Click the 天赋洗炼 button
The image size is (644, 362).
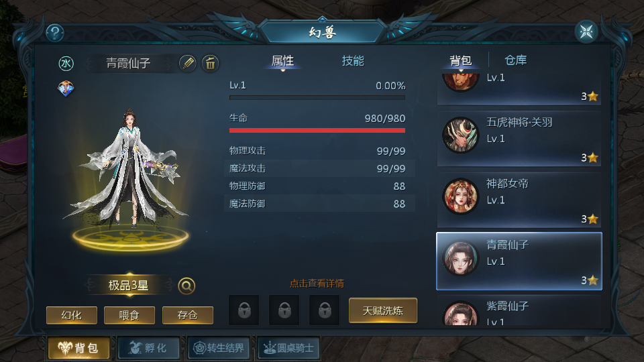pos(383,310)
